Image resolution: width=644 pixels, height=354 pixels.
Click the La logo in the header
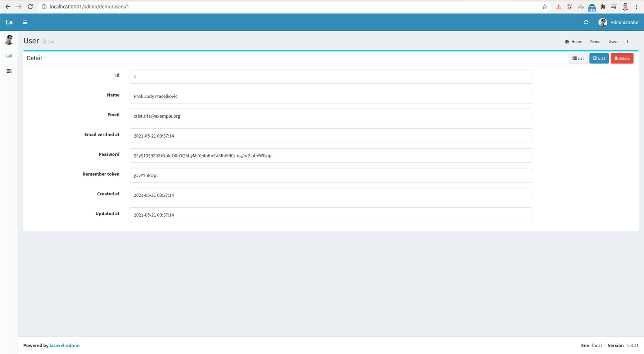9,22
